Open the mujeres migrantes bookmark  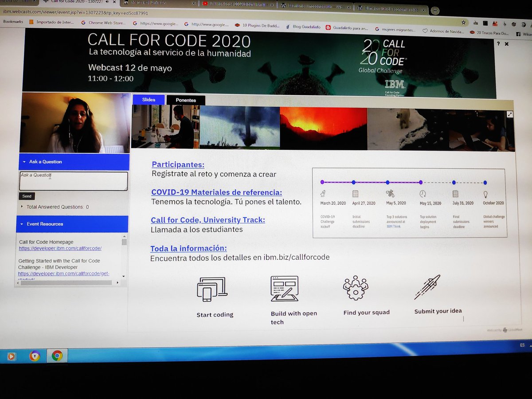pos(395,30)
